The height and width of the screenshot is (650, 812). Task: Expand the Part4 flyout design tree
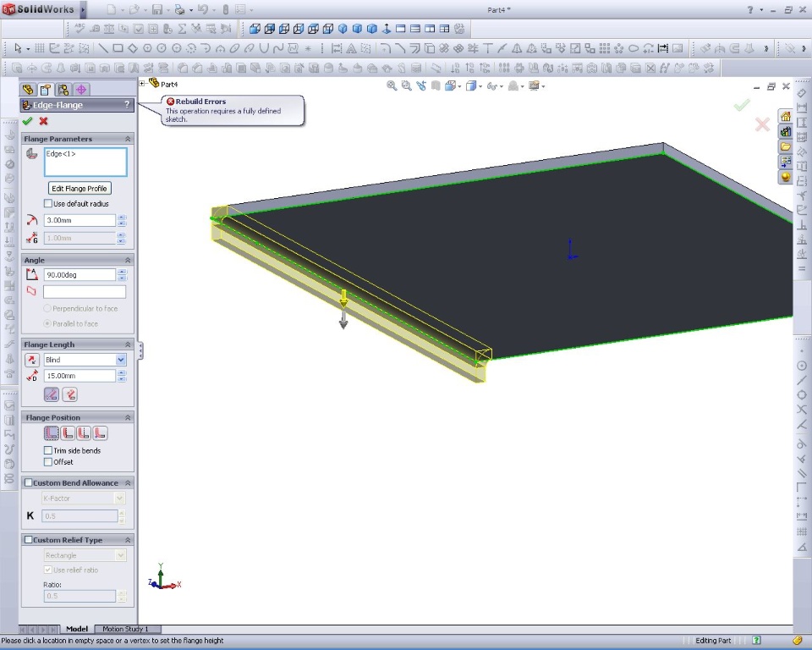pos(142,83)
